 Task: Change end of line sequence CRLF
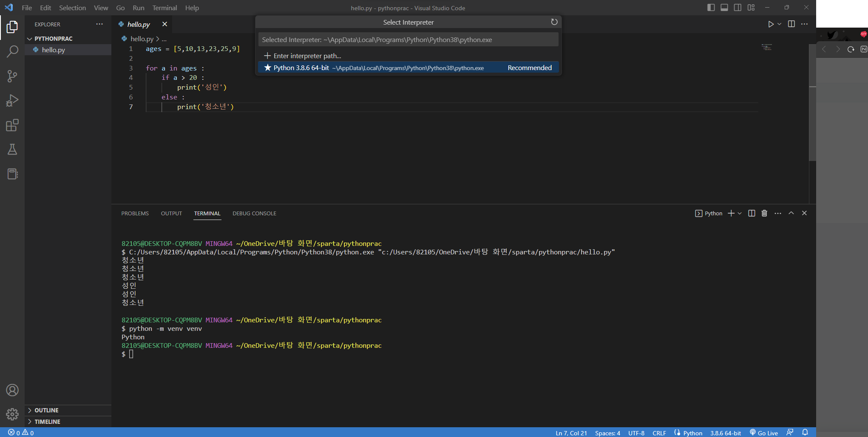click(x=659, y=433)
